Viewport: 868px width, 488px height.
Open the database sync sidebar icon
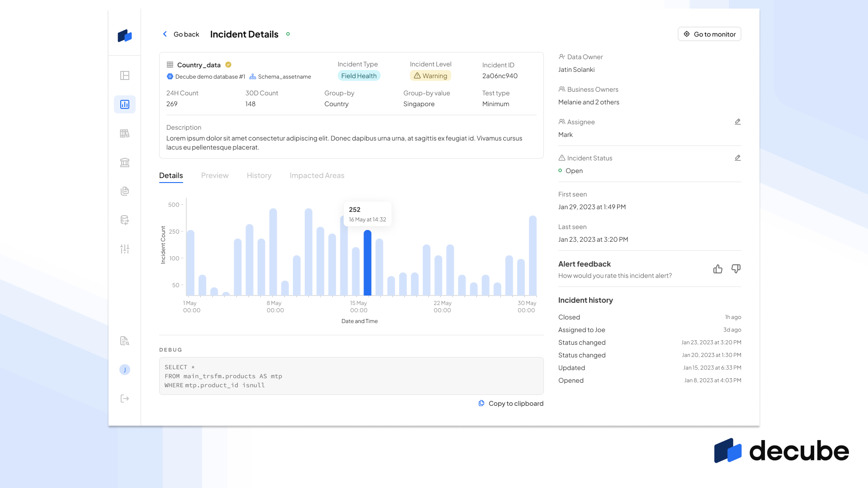125,220
